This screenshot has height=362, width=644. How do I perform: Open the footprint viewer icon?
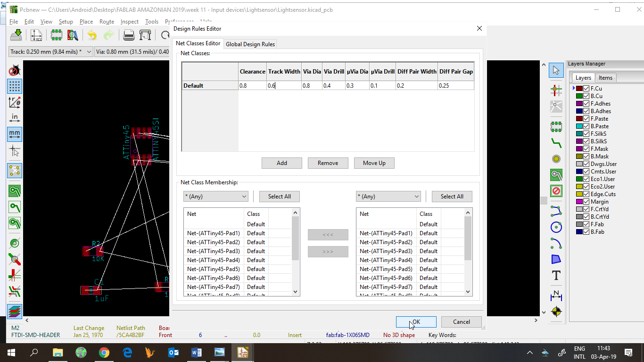[73, 35]
